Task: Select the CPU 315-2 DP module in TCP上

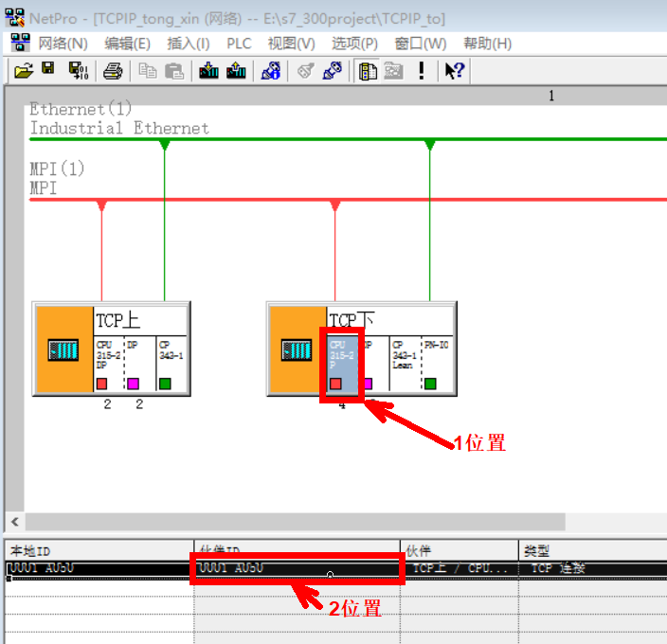Action: point(107,362)
